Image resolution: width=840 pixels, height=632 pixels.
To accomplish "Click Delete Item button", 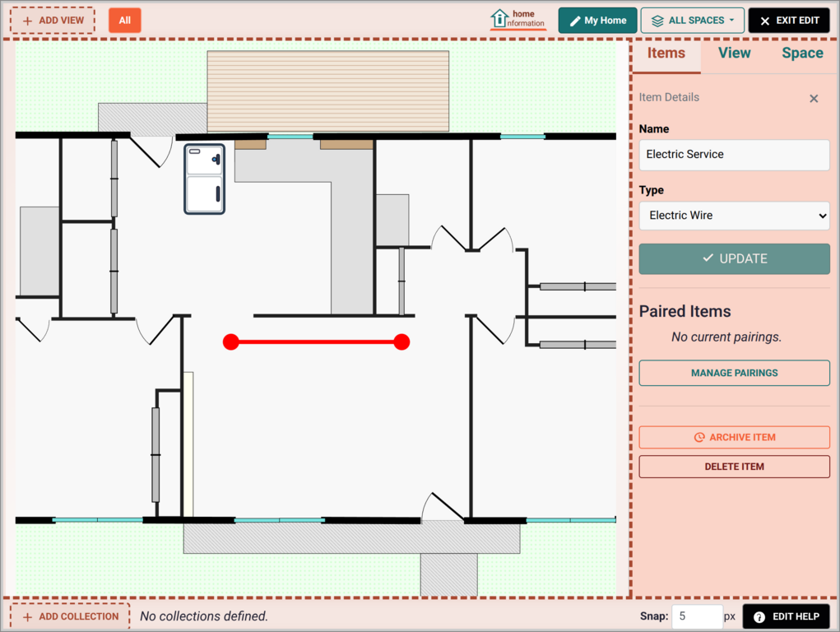I will pos(734,467).
